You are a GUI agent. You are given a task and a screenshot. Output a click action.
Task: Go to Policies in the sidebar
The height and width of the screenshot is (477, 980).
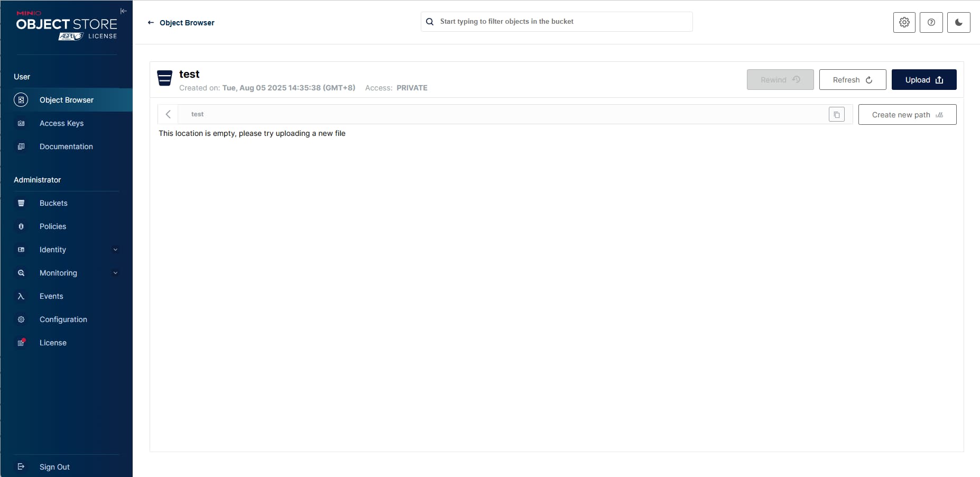tap(67, 226)
